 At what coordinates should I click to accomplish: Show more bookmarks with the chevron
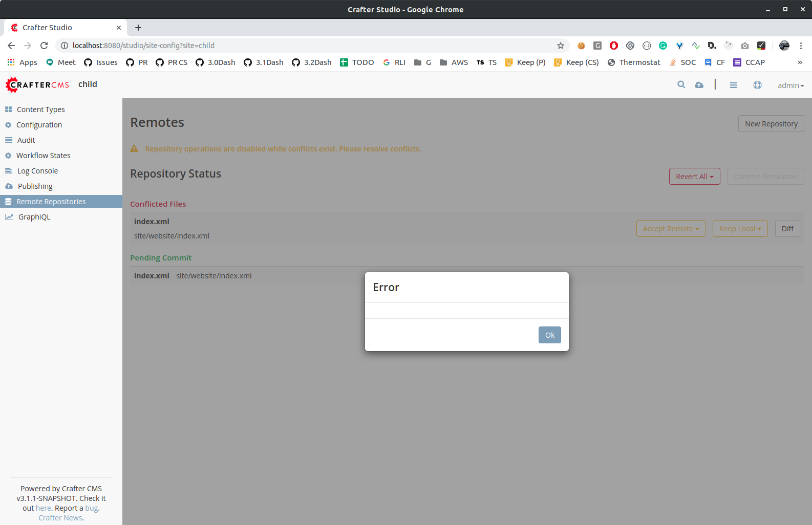[x=800, y=62]
